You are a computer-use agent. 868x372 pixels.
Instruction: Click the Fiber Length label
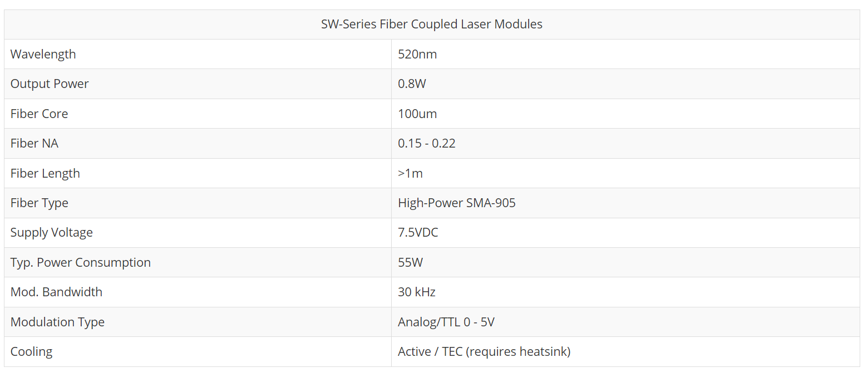(45, 174)
